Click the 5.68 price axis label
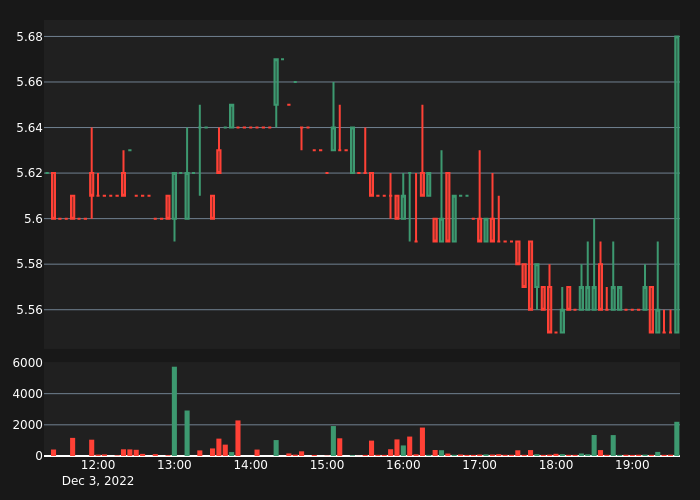 pyautogui.click(x=29, y=37)
